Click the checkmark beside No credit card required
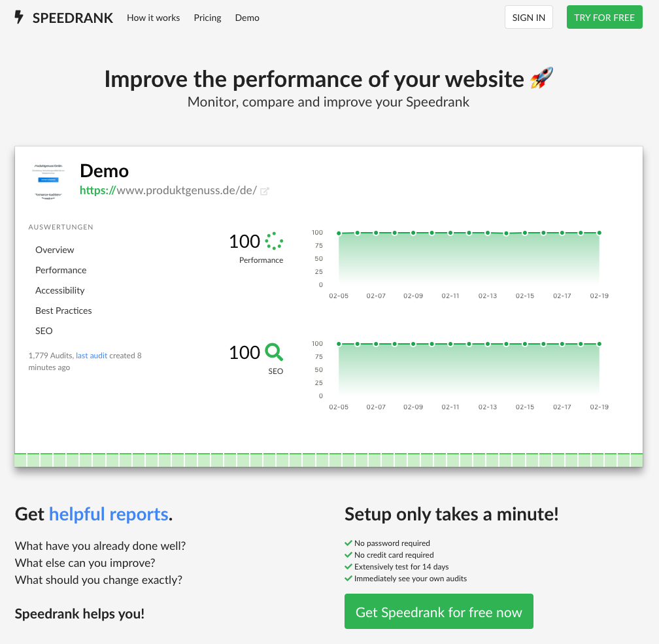The image size is (659, 644). click(348, 554)
